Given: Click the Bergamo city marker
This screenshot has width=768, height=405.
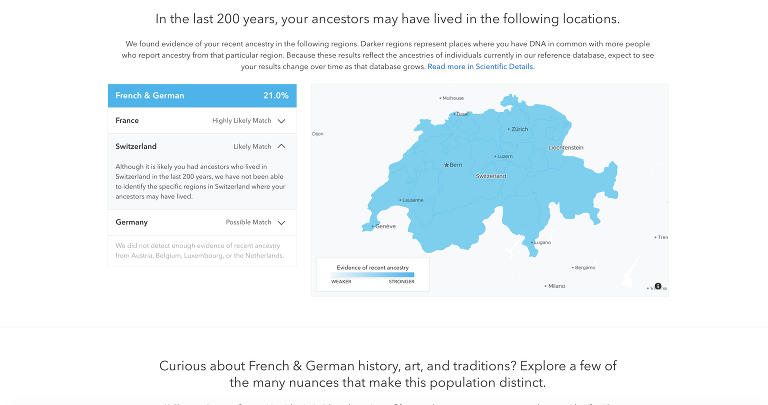Looking at the screenshot, I should pos(573,268).
